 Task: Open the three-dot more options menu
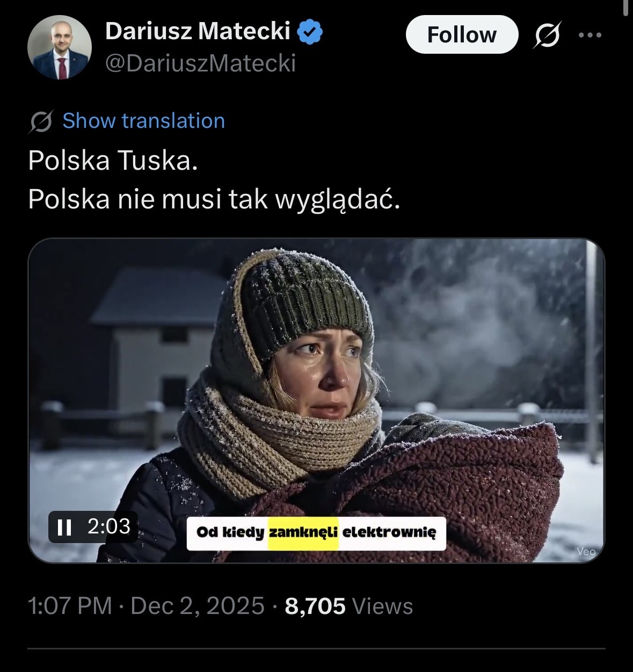coord(591,35)
